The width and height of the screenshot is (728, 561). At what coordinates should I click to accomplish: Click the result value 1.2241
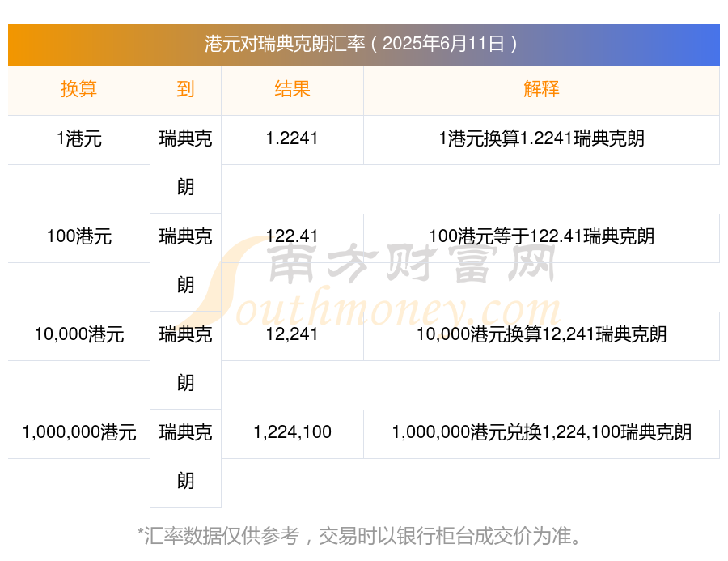click(292, 138)
